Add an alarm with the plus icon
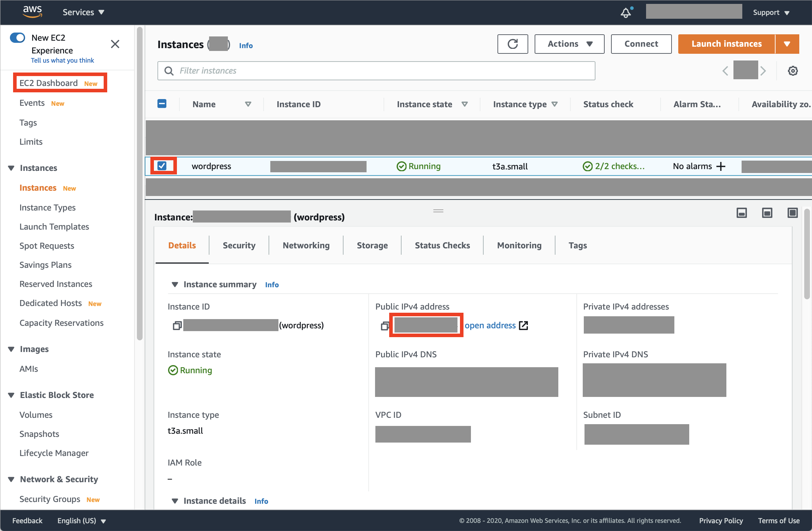 click(721, 166)
